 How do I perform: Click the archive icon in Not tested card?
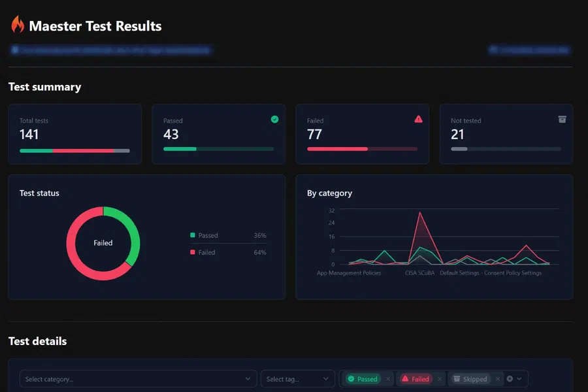(562, 120)
